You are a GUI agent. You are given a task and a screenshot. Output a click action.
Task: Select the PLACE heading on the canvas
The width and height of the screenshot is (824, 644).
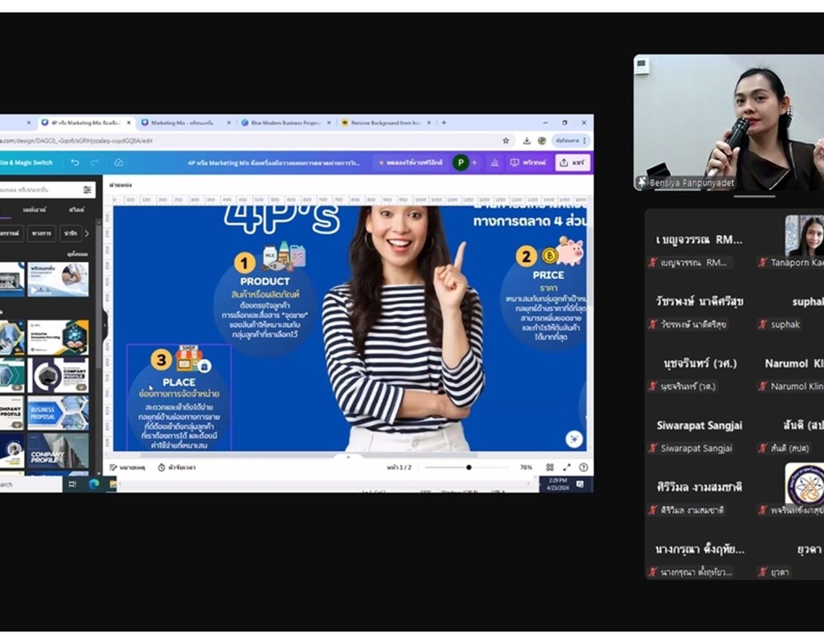179,383
